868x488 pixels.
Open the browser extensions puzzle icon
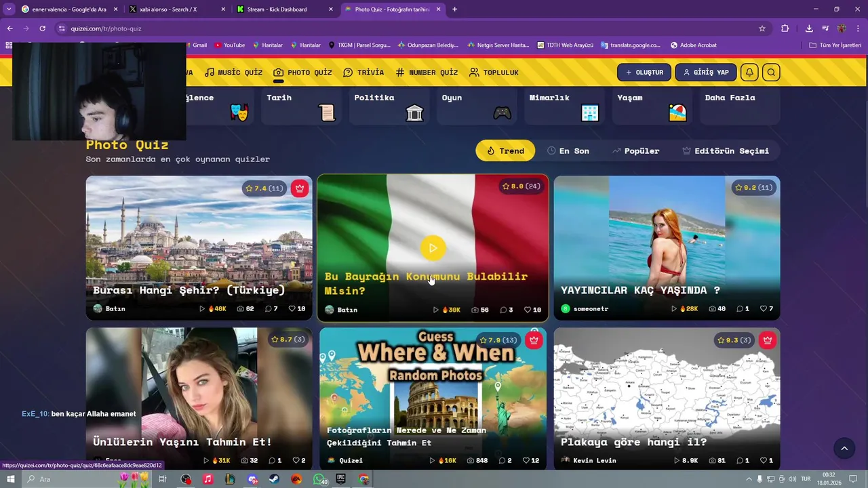click(785, 28)
